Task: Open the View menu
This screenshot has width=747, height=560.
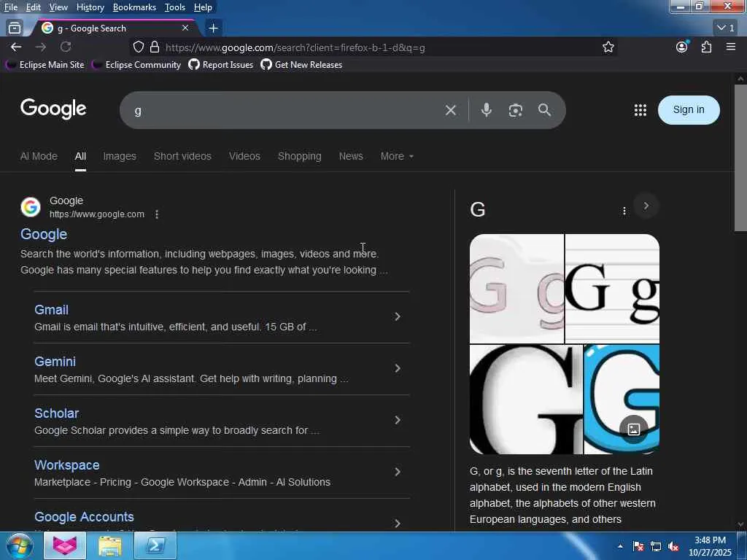Action: (x=58, y=7)
